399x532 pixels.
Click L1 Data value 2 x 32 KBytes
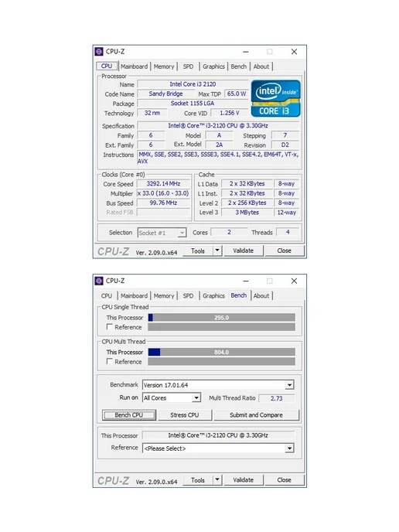click(x=247, y=183)
